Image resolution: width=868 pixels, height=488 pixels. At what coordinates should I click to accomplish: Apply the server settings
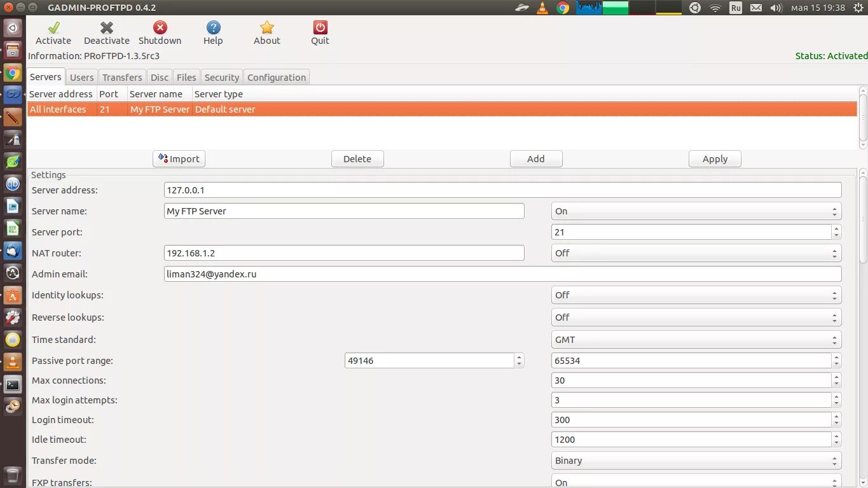pos(715,158)
